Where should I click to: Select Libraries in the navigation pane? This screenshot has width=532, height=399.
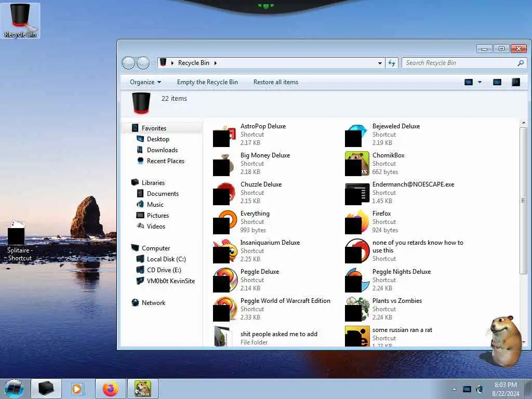click(x=153, y=182)
